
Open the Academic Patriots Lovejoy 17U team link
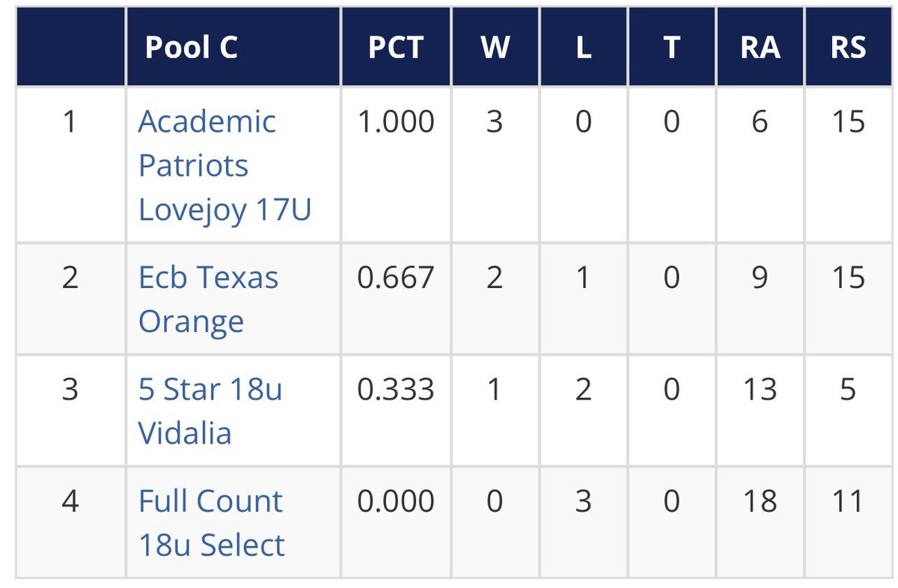[x=224, y=165]
